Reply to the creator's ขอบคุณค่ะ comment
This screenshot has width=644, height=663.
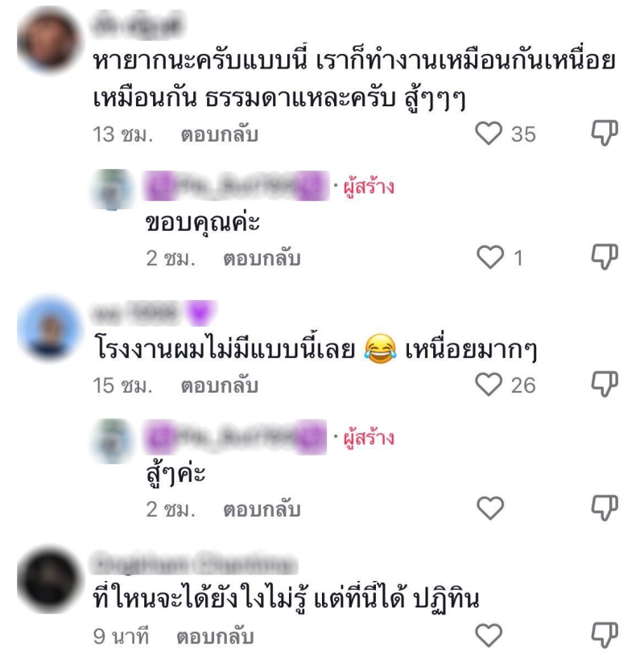pos(262,258)
